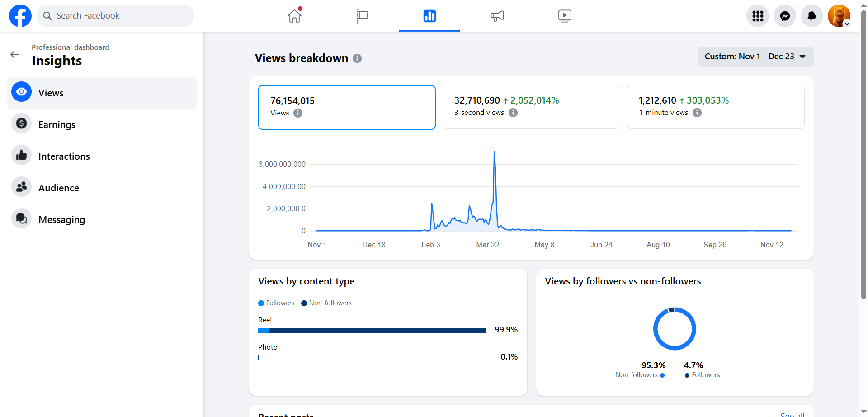Viewport: 868px width, 417px height.
Task: Go to the Audience insights section
Action: tap(59, 188)
